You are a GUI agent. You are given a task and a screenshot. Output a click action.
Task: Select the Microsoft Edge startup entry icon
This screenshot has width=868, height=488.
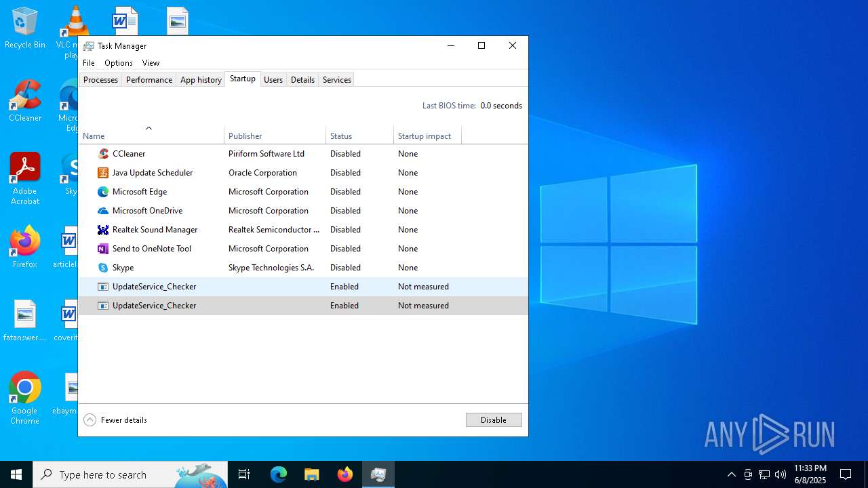tap(103, 192)
